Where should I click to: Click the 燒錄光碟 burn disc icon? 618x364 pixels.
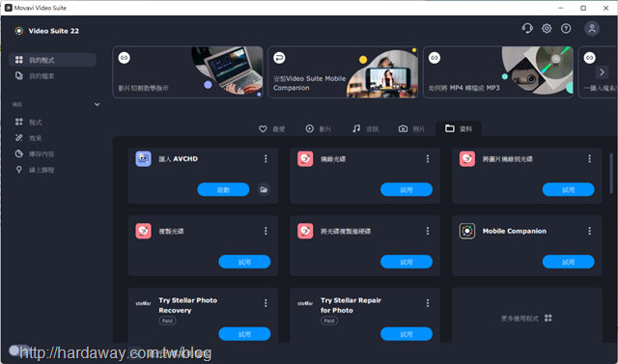[x=305, y=158]
